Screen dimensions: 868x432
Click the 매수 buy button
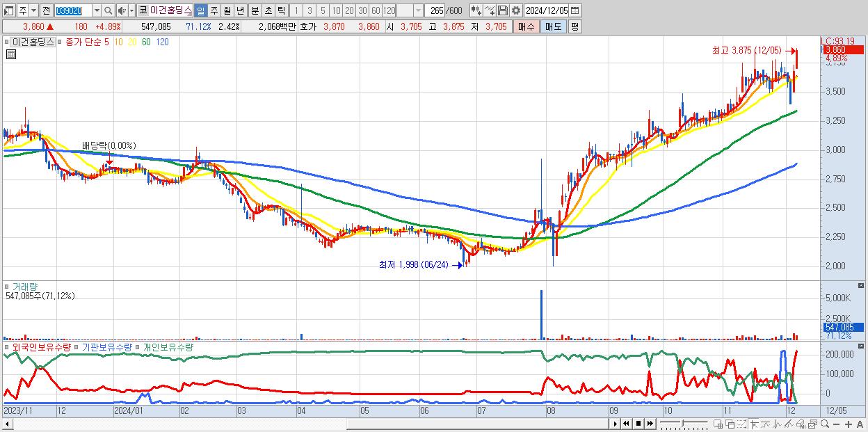[x=525, y=26]
